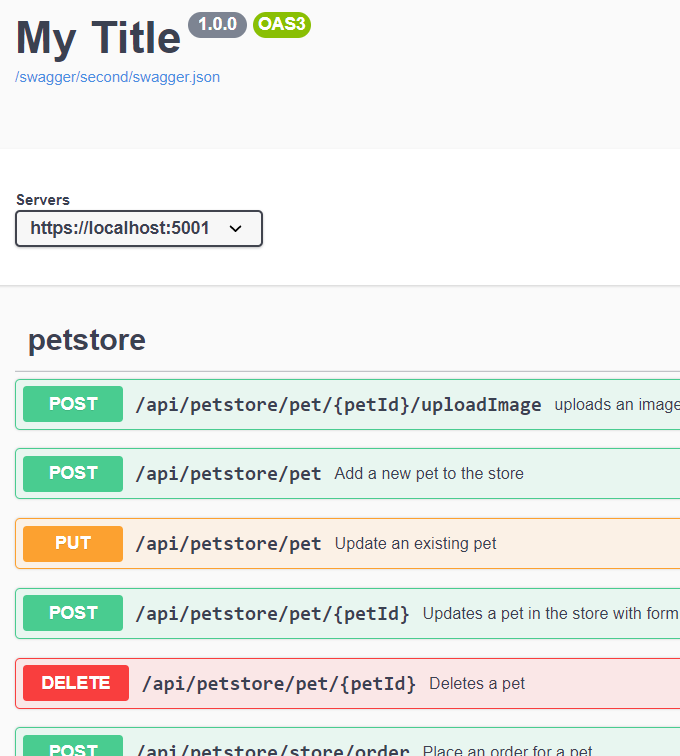The image size is (680, 756).
Task: Click the POST badge of the uploadImage row
Action: click(73, 404)
